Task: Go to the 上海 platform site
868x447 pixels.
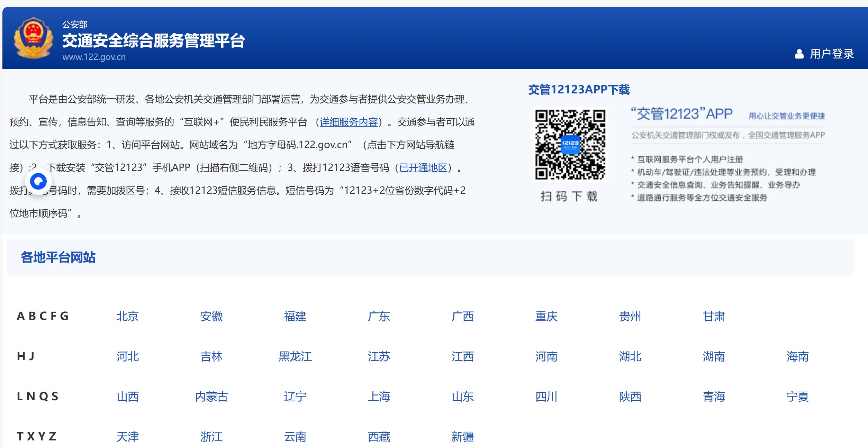Action: [x=379, y=396]
